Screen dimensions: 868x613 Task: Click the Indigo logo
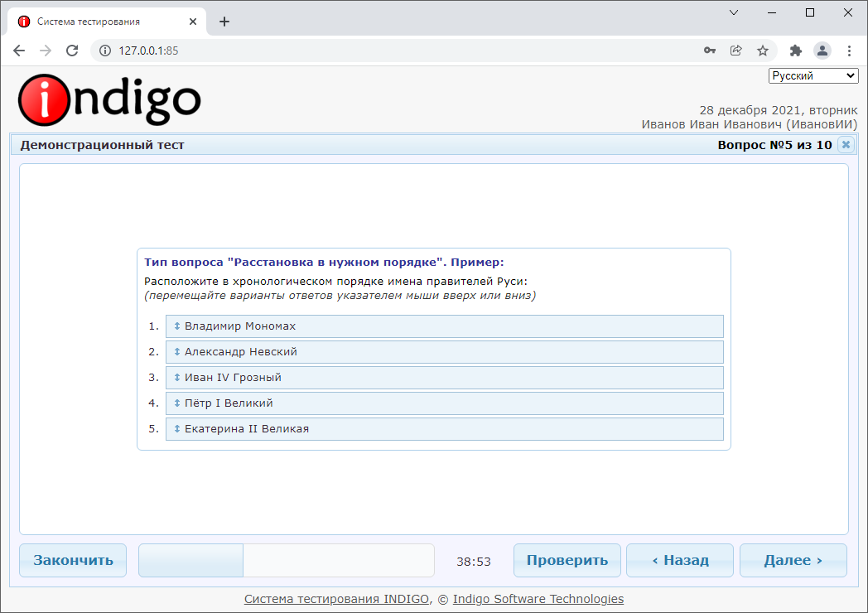pos(109,100)
